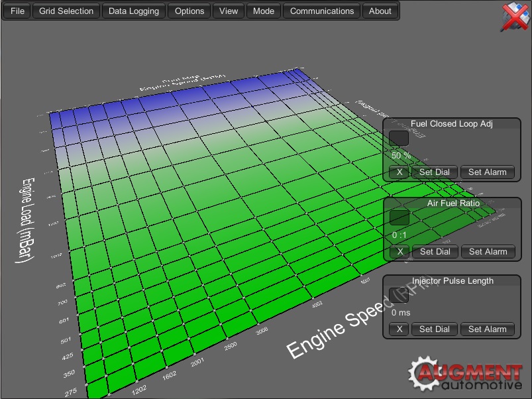Image resolution: width=532 pixels, height=399 pixels.
Task: Click the dial display box in Air Fuel Ratio panel
Action: [x=399, y=217]
